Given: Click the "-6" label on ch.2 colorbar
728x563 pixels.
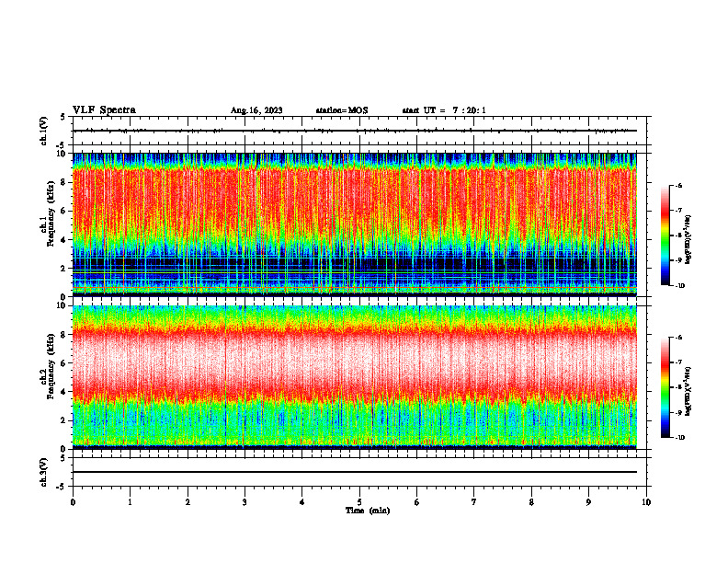Looking at the screenshot, I should [679, 338].
